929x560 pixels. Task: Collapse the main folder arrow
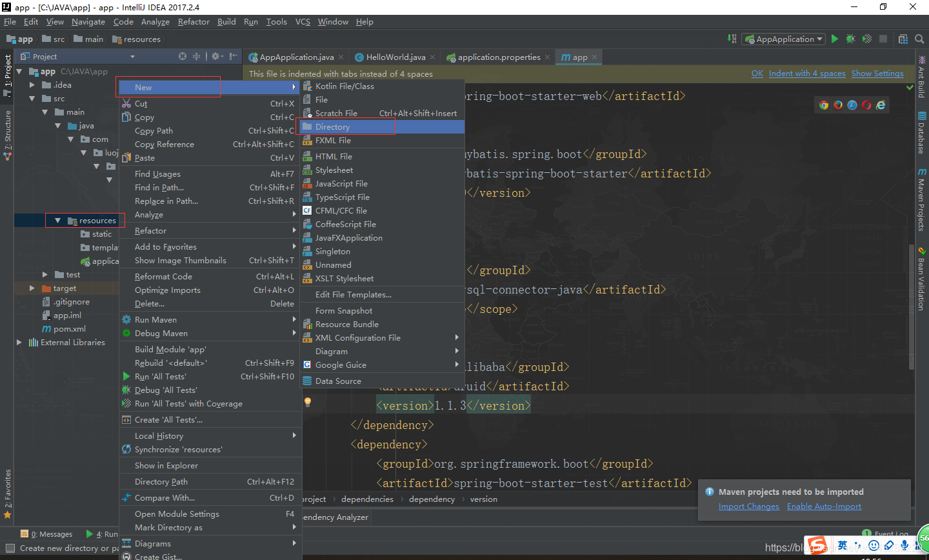(45, 112)
